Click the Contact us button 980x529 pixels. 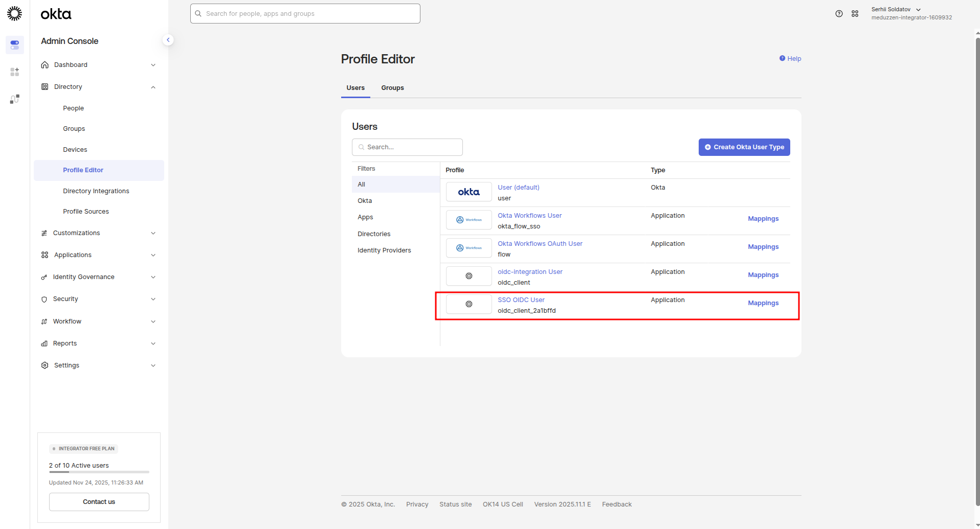[99, 502]
